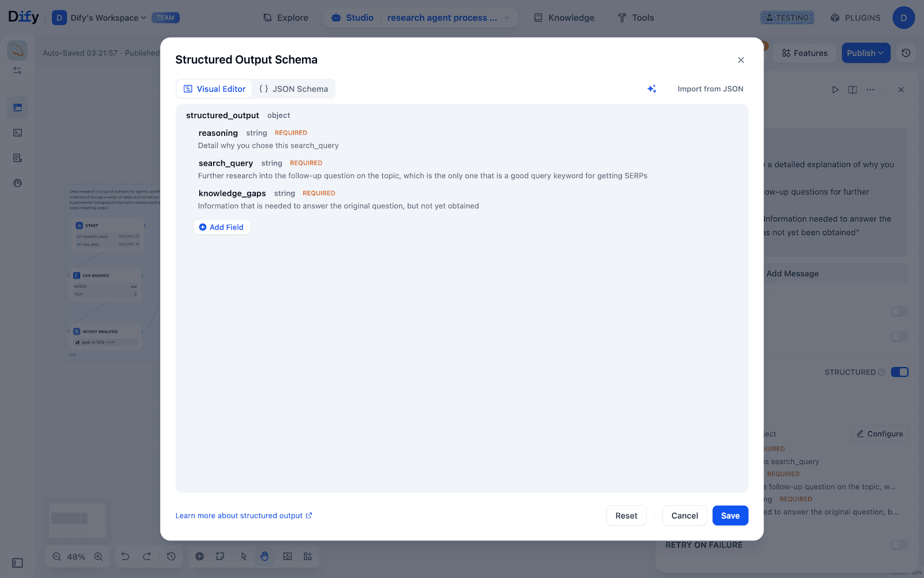Open the research agent process app dropdown
Image resolution: width=924 pixels, height=578 pixels.
point(448,18)
